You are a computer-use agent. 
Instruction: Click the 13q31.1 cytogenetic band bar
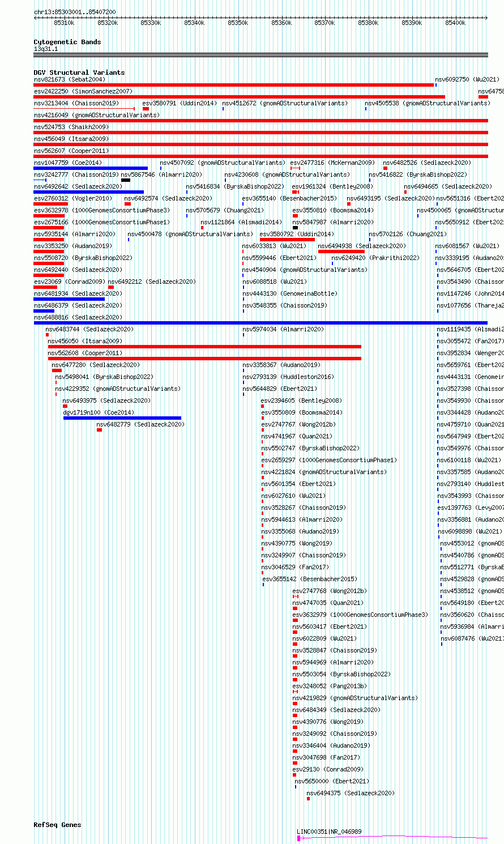coord(260,55)
